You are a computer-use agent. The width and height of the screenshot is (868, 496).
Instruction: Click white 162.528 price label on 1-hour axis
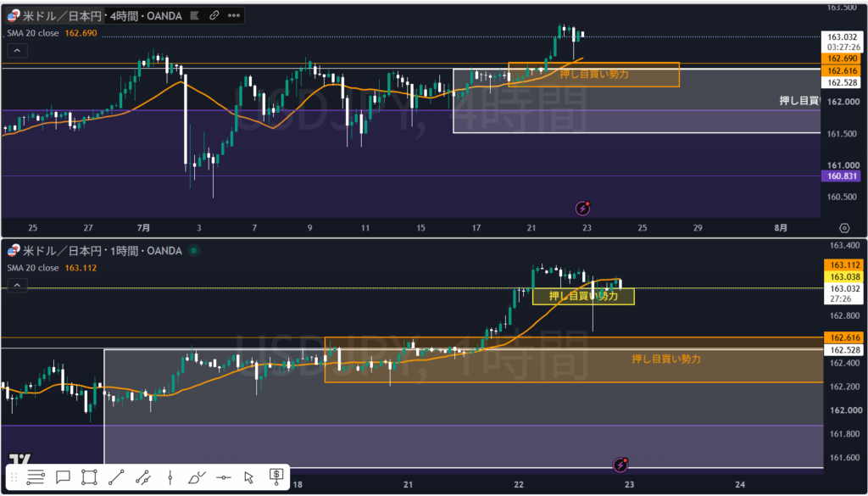[843, 350]
